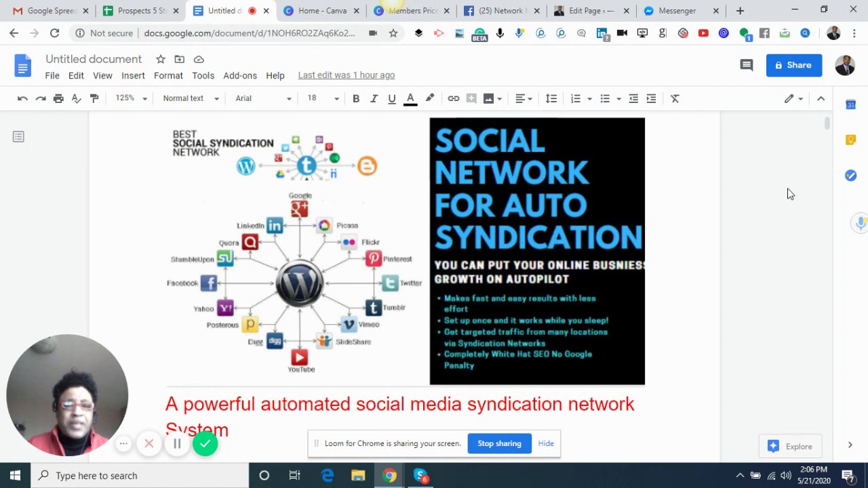Open the File menu
The width and height of the screenshot is (868, 488).
tap(52, 75)
